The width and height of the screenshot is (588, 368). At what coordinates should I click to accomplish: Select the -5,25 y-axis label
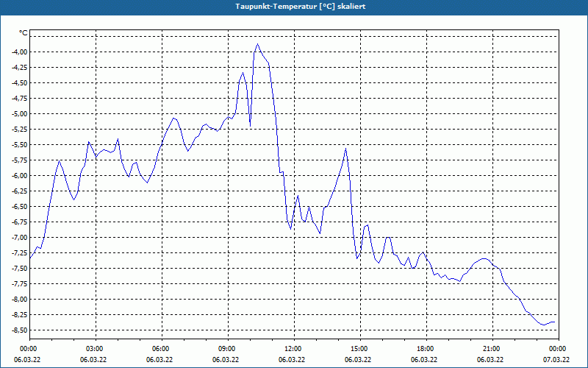[x=20, y=130]
